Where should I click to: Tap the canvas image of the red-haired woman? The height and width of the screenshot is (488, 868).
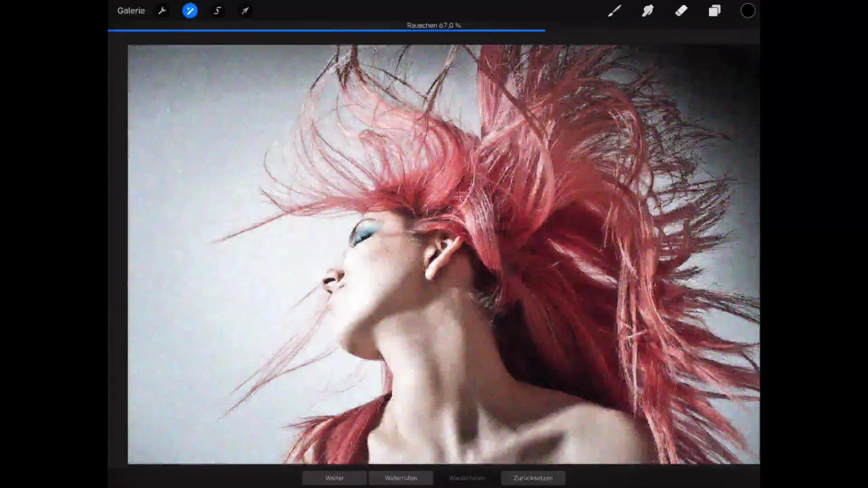coord(443,254)
